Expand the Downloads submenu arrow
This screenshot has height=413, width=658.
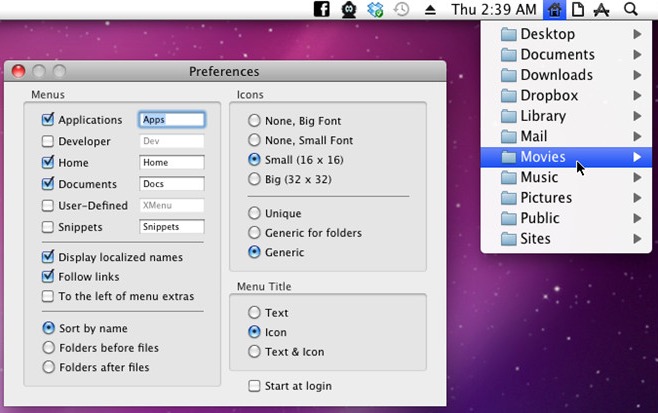coord(637,75)
